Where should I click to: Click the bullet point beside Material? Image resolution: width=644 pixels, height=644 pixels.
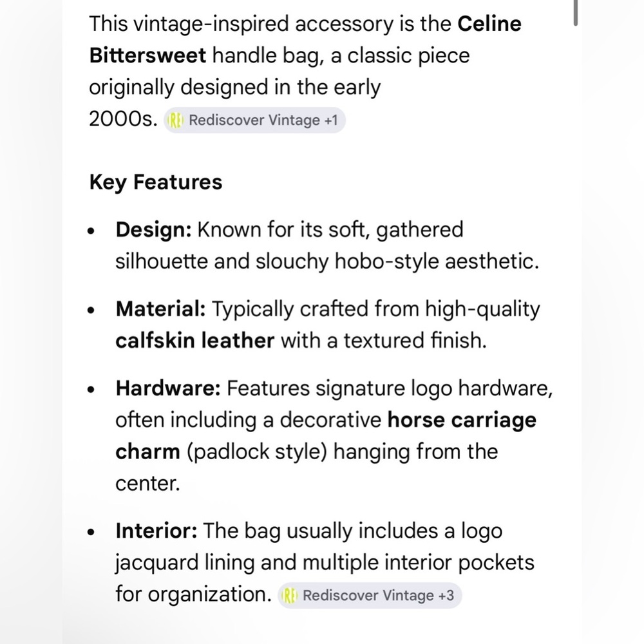tap(94, 310)
